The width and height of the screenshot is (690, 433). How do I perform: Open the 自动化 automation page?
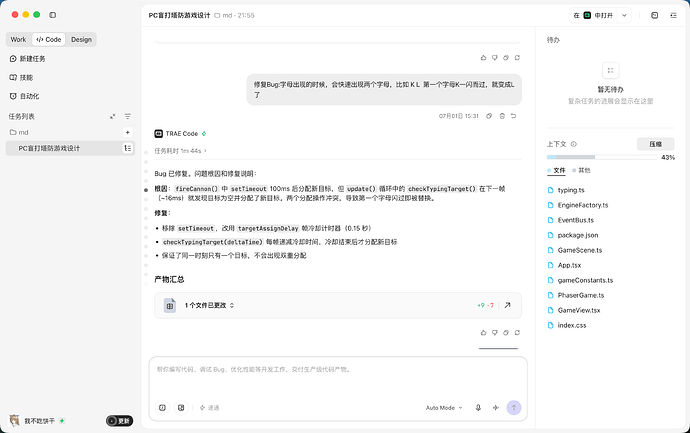pyautogui.click(x=24, y=96)
